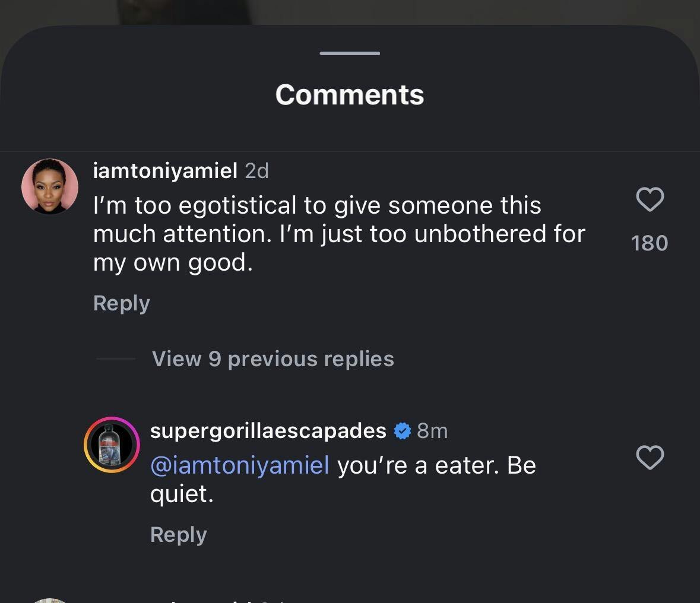View the 180 likes count

click(x=650, y=243)
